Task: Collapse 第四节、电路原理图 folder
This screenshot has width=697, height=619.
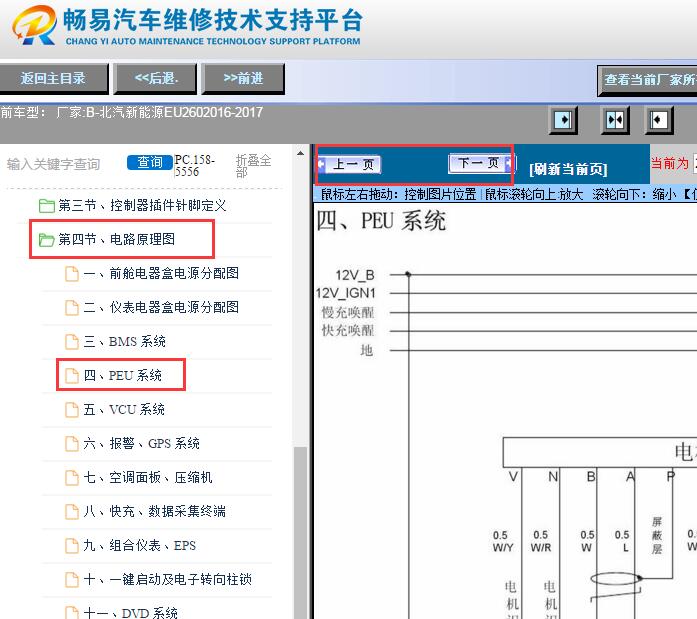Action: point(116,240)
